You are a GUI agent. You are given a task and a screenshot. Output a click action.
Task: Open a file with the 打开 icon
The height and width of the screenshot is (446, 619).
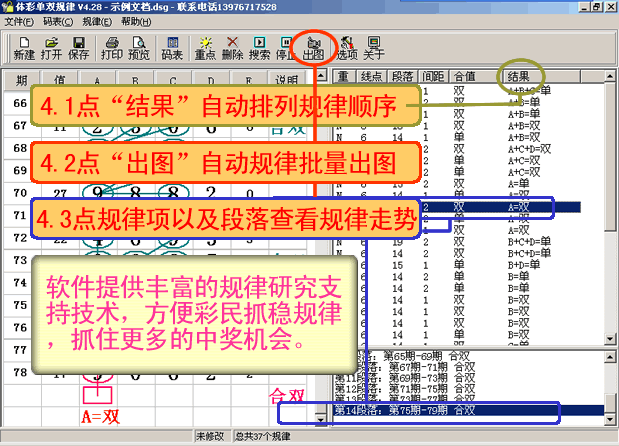(x=51, y=48)
